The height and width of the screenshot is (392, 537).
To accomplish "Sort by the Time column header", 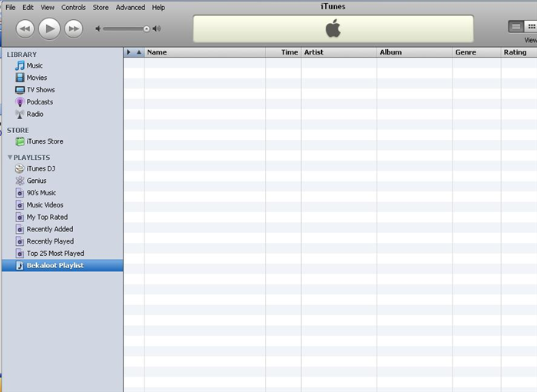I will [283, 52].
